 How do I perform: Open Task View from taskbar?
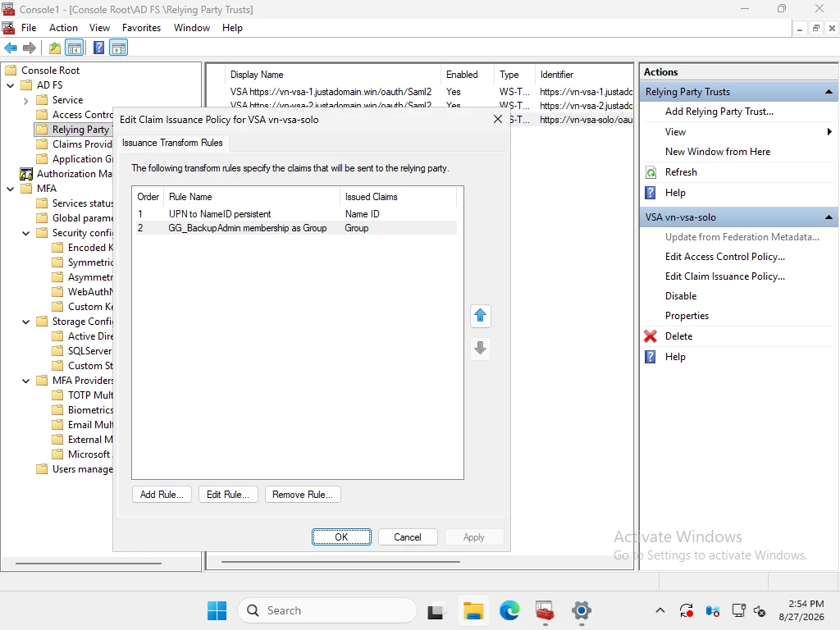[435, 610]
